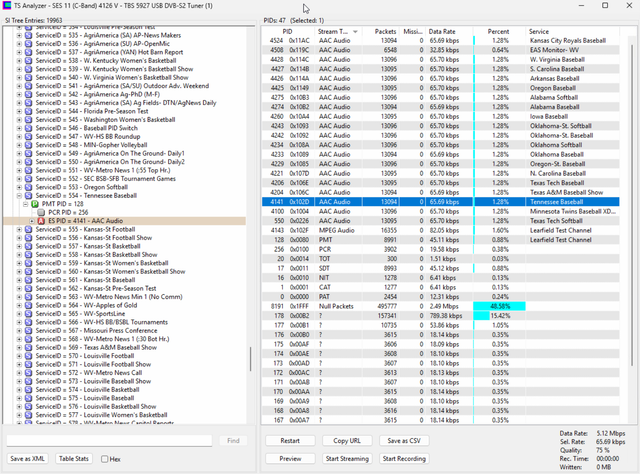Click the ServiceID 546 Baseball PID Switch icon

[x=29, y=128]
